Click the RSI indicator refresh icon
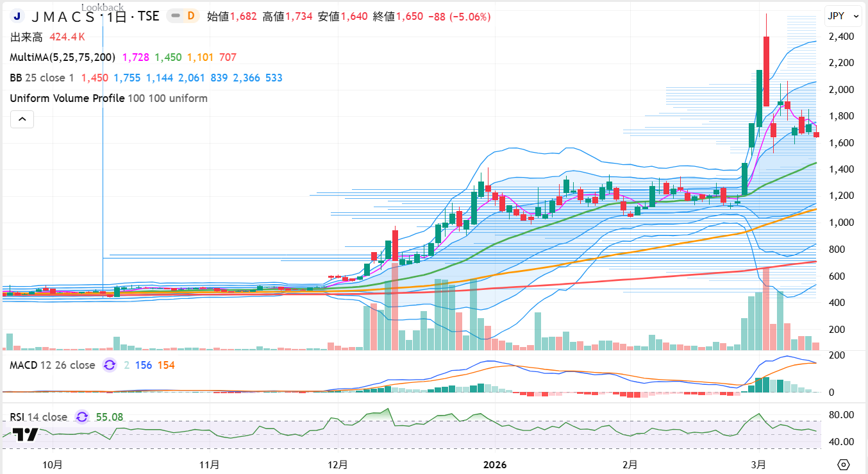The image size is (868, 474). click(x=82, y=417)
